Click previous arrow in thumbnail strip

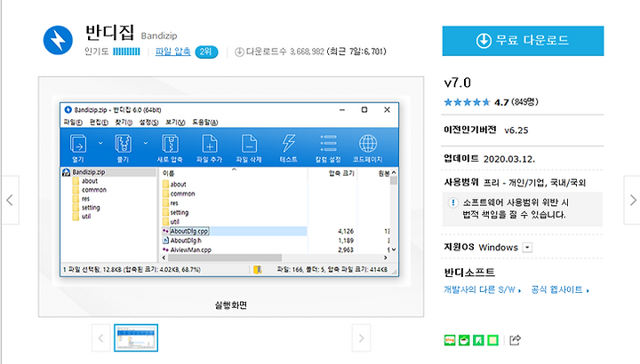(100, 338)
